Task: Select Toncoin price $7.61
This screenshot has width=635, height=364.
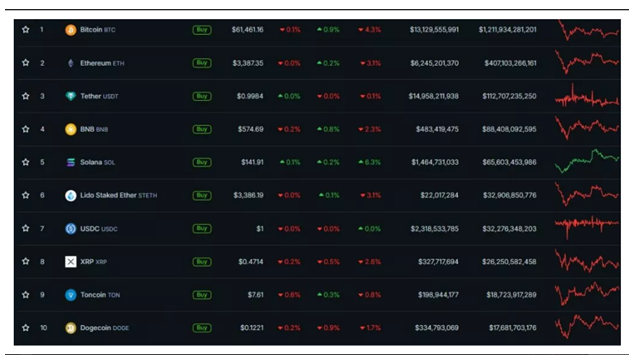Action: tap(256, 295)
